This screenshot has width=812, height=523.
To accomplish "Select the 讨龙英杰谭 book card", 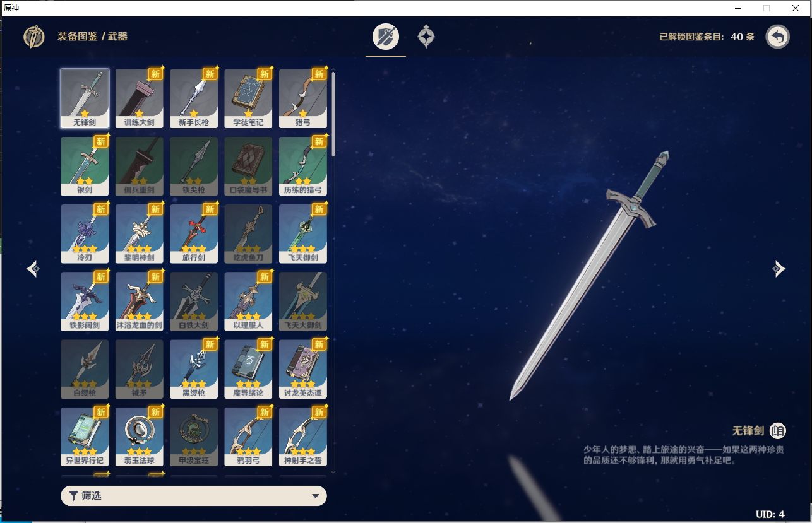I will 303,369.
